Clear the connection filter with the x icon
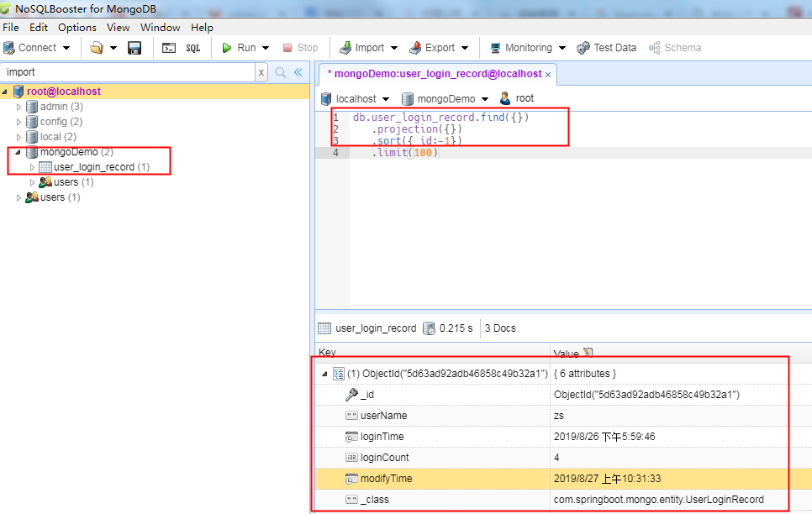 coord(261,72)
